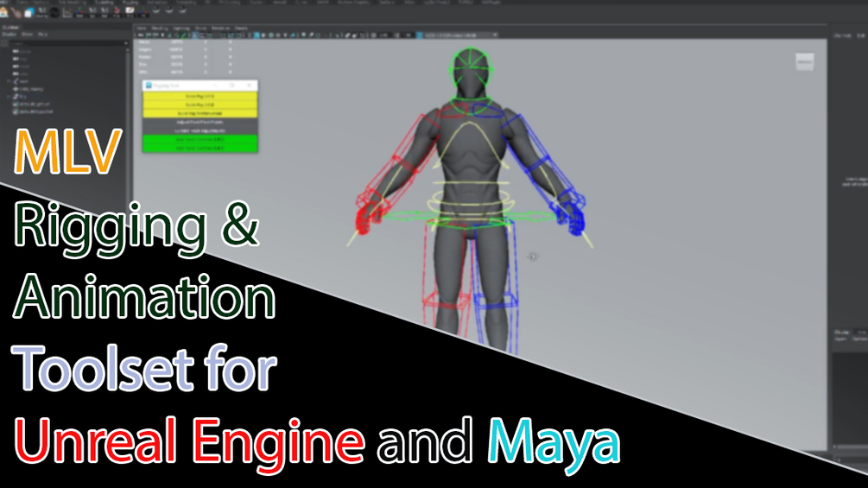The height and width of the screenshot is (488, 868).
Task: Open the Renderer menu in viewport panel
Action: 220,28
